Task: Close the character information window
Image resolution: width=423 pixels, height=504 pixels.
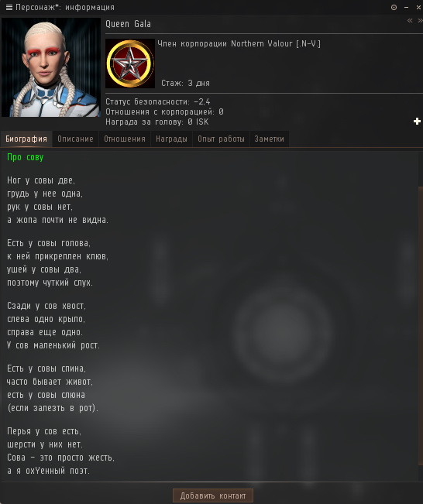Action: point(418,7)
